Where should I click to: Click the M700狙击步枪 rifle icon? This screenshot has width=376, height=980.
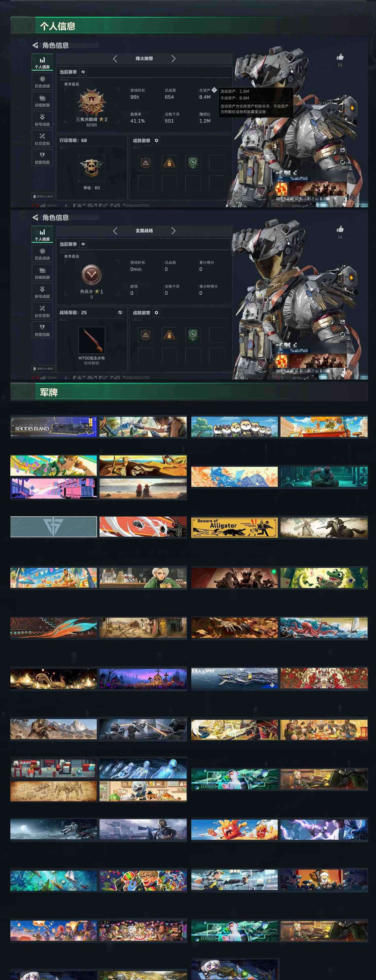92,340
